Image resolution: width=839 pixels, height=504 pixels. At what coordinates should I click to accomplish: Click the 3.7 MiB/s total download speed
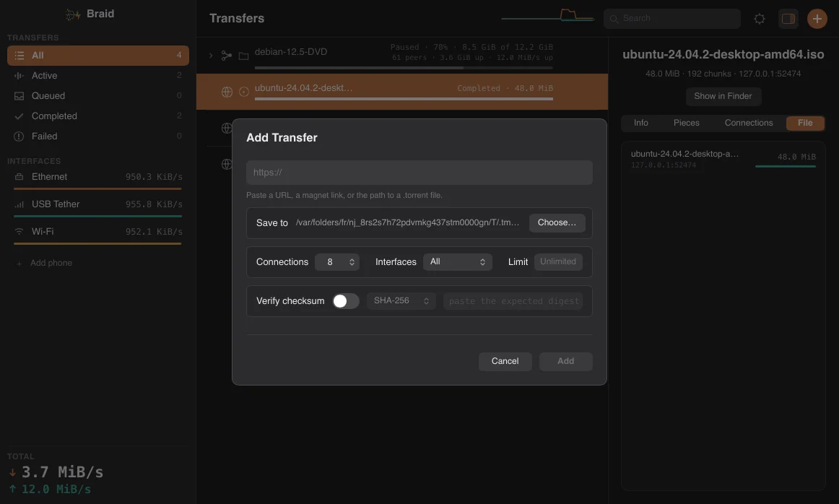pyautogui.click(x=62, y=472)
